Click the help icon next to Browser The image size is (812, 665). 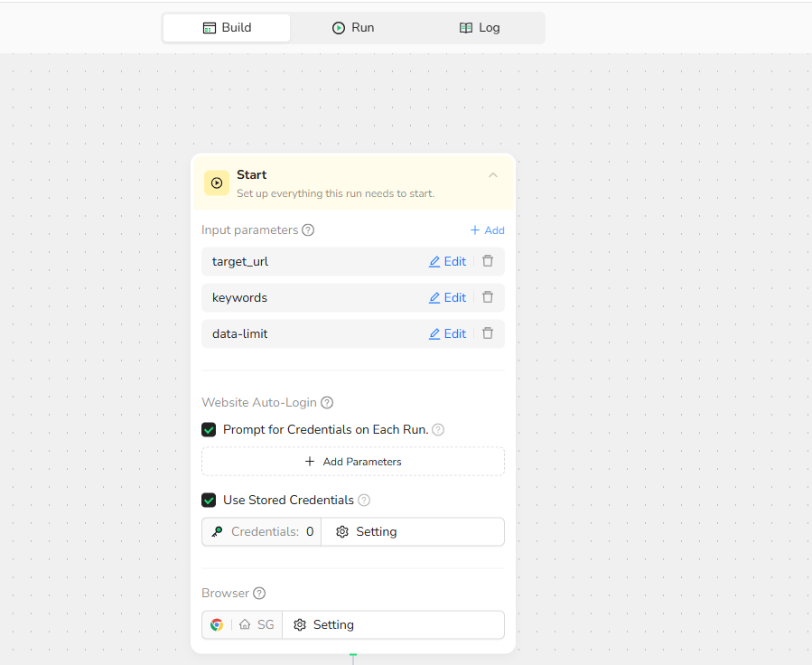(259, 594)
